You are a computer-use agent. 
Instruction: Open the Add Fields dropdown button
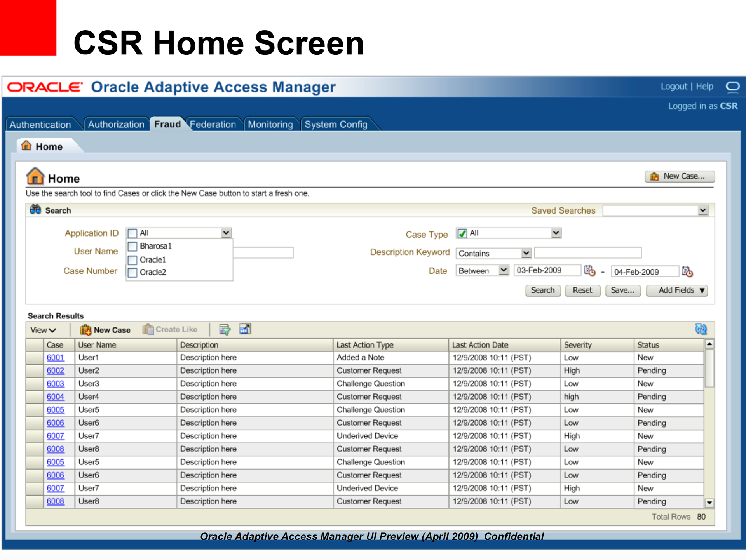(x=677, y=290)
